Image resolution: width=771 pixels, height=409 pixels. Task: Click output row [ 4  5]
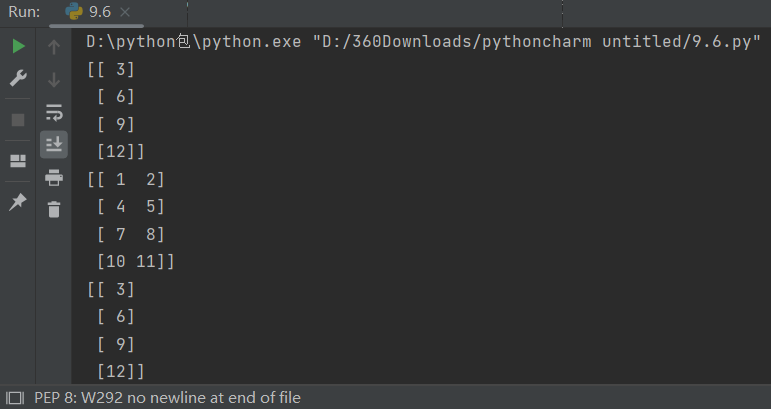point(130,206)
